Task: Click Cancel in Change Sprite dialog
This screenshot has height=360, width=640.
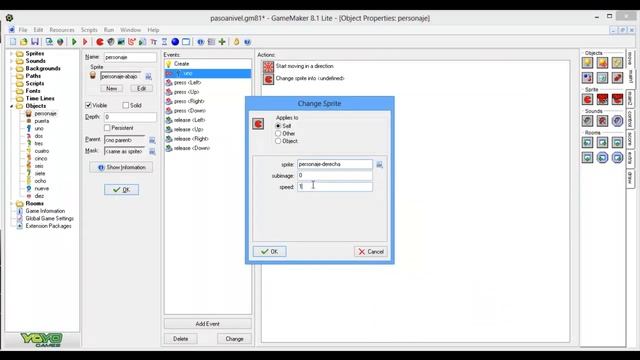Action: (371, 251)
